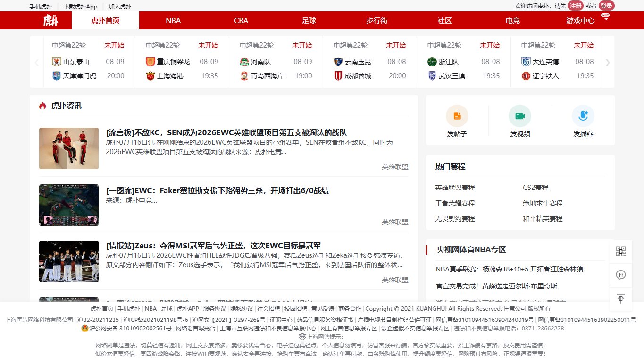The height and width of the screenshot is (362, 644).
Task: Show next matches with right carousel arrow
Action: 608,62
